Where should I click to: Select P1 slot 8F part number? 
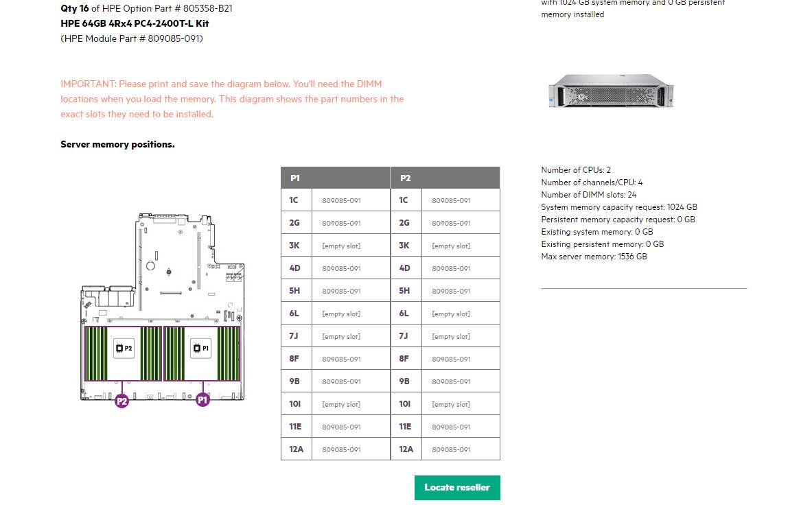pos(341,359)
